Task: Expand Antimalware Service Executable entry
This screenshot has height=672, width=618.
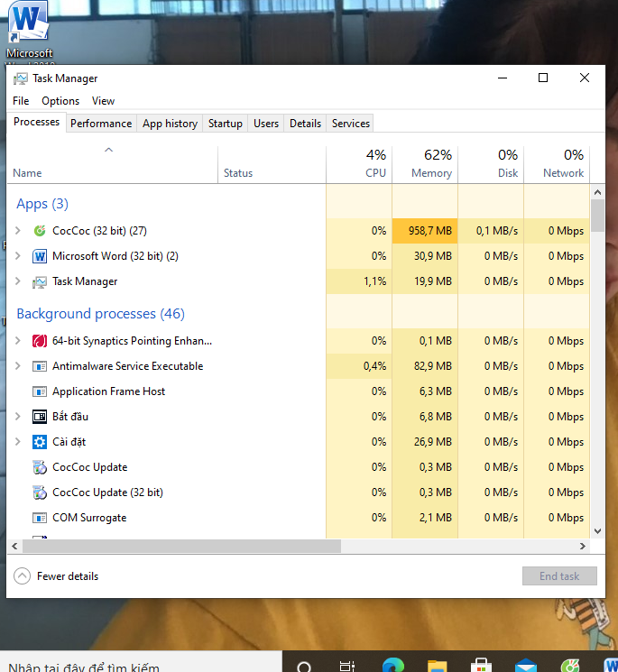Action: pos(17,366)
